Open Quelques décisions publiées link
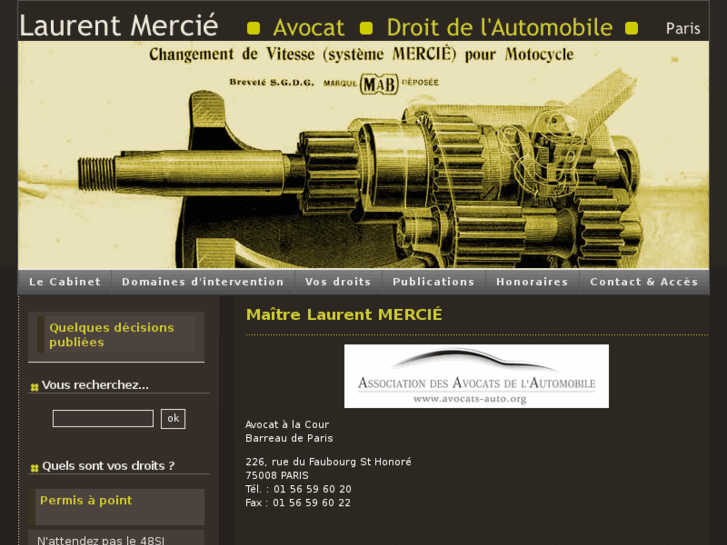The width and height of the screenshot is (727, 545). click(x=111, y=335)
